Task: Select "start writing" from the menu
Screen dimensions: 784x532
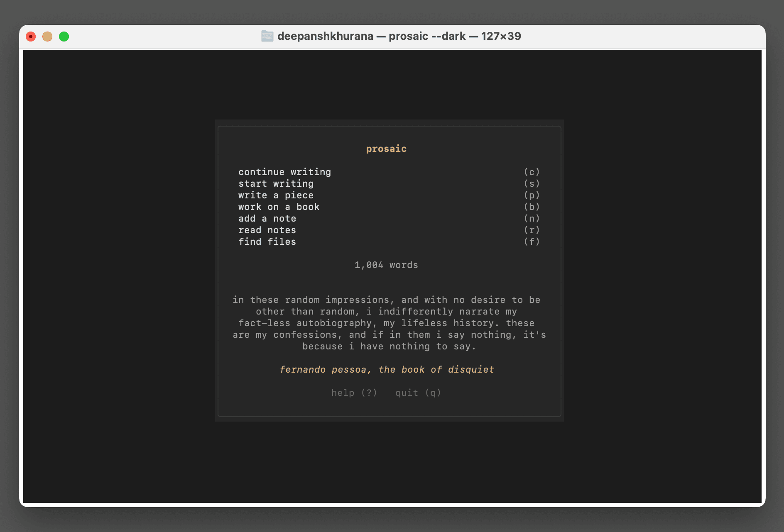Action: click(x=276, y=183)
